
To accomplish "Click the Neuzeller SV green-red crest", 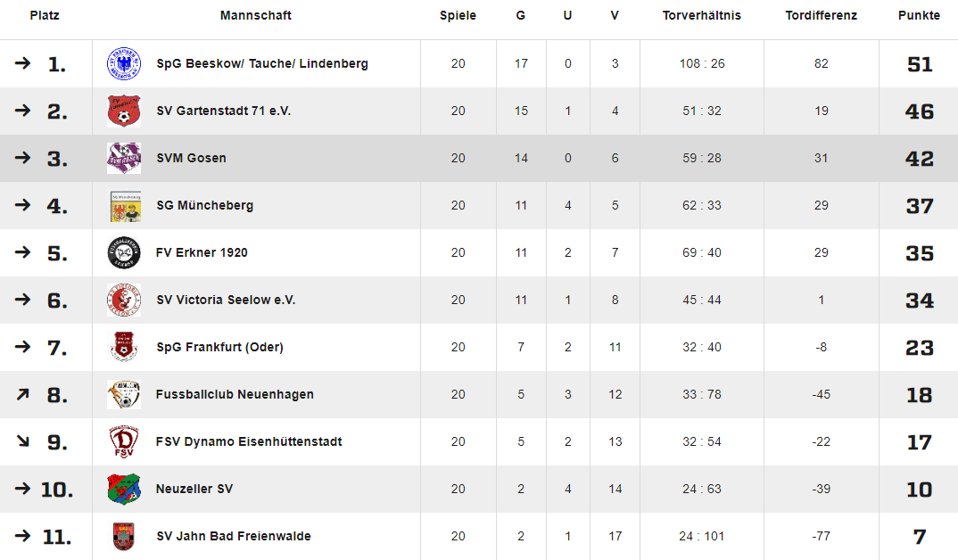I will pyautogui.click(x=124, y=489).
